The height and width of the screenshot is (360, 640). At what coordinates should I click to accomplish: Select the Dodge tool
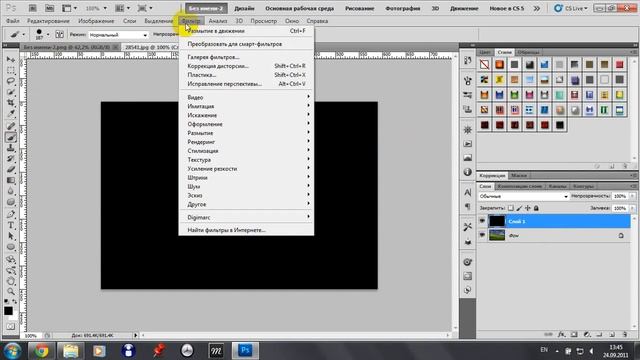point(11,202)
